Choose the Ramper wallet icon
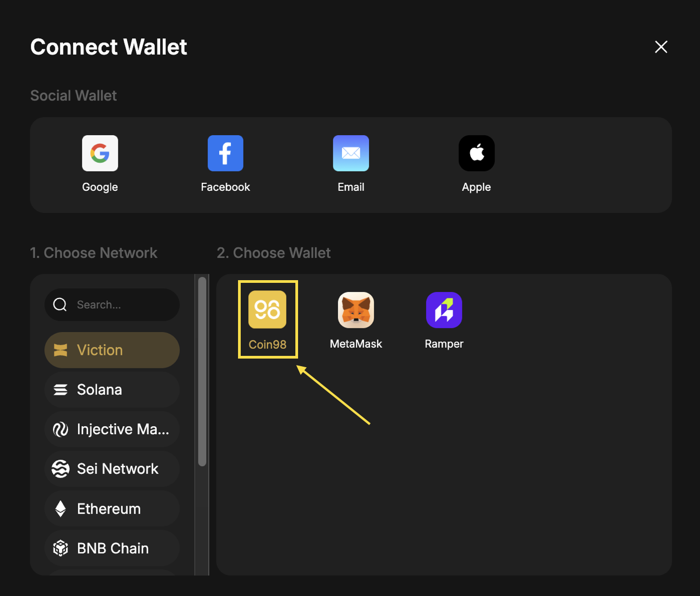 [x=444, y=310]
